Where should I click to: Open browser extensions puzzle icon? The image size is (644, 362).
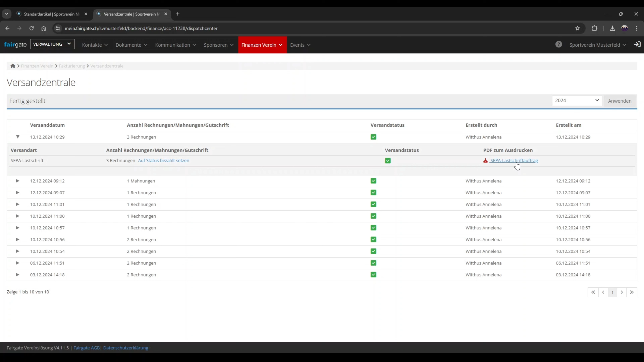[x=595, y=28]
